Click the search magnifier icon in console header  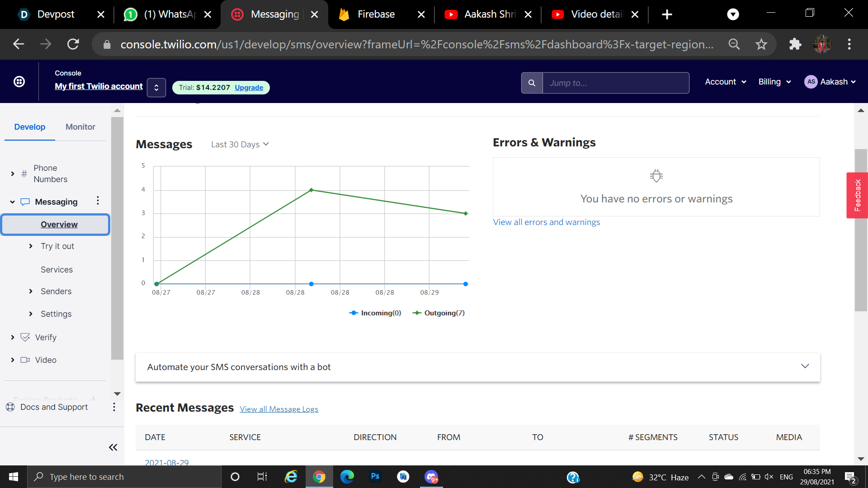[x=532, y=83]
